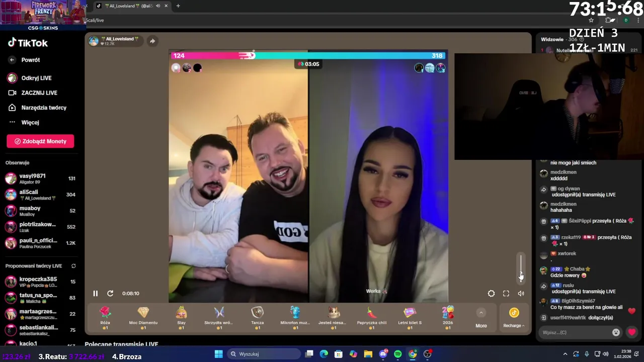Send the 2026 gift
644x362 pixels.
[x=448, y=318]
